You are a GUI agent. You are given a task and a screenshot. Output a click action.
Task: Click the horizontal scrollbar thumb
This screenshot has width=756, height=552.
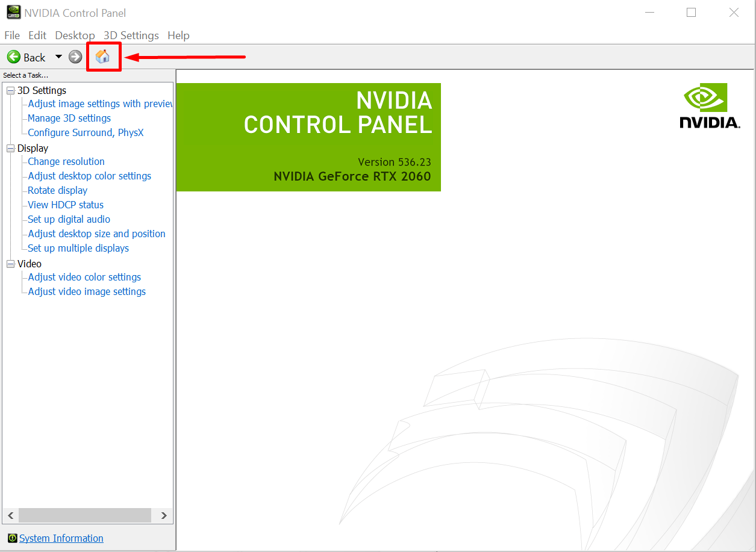click(84, 515)
